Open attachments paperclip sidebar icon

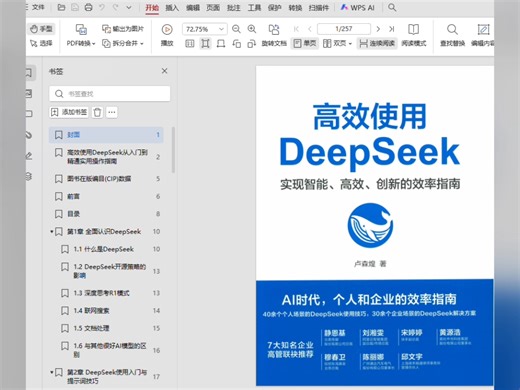pos(29,135)
